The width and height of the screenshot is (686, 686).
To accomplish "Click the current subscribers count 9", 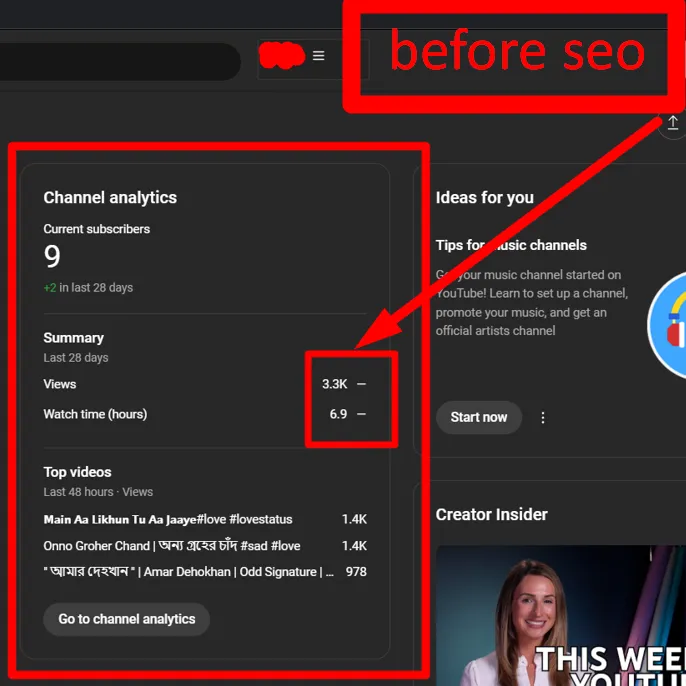I will pyautogui.click(x=52, y=256).
